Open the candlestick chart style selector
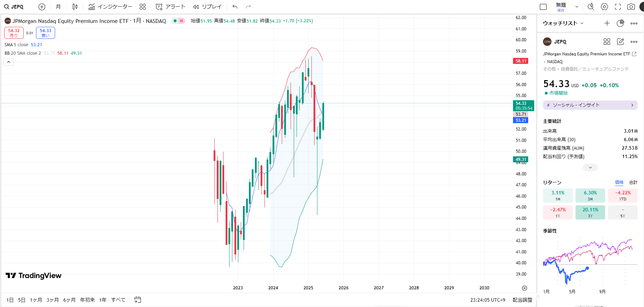Viewport: 644px width, 307px height. coord(75,7)
